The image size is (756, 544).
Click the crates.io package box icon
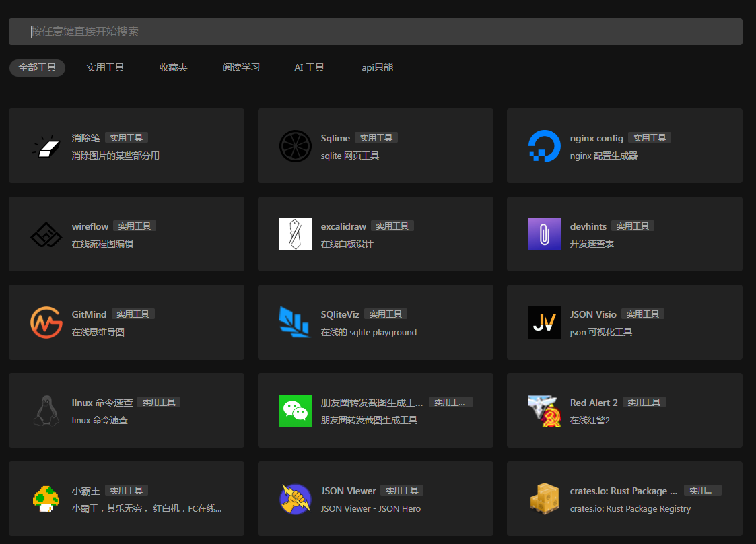point(544,499)
